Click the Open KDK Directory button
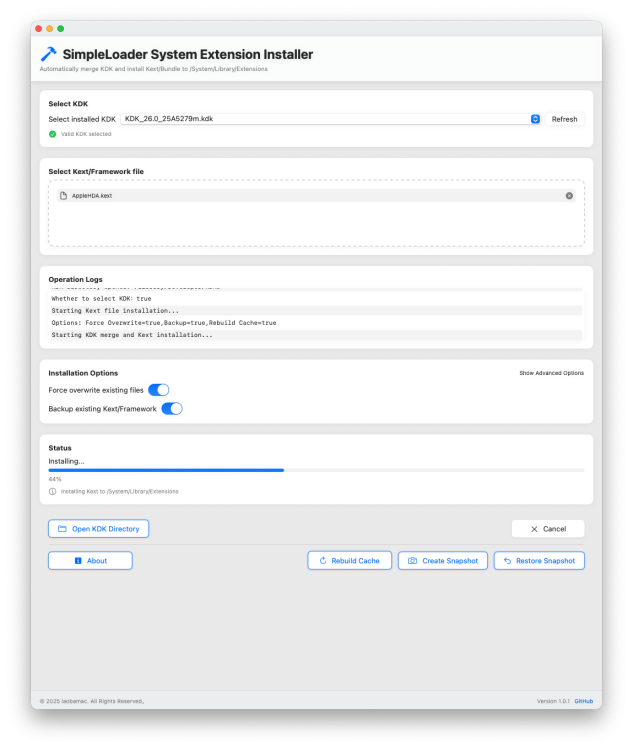 pyautogui.click(x=99, y=529)
